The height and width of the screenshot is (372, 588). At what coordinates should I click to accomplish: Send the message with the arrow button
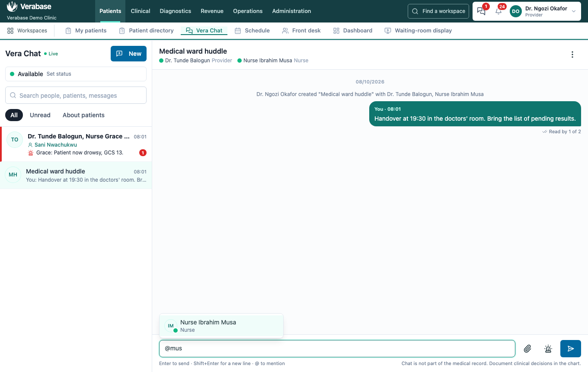pos(571,349)
